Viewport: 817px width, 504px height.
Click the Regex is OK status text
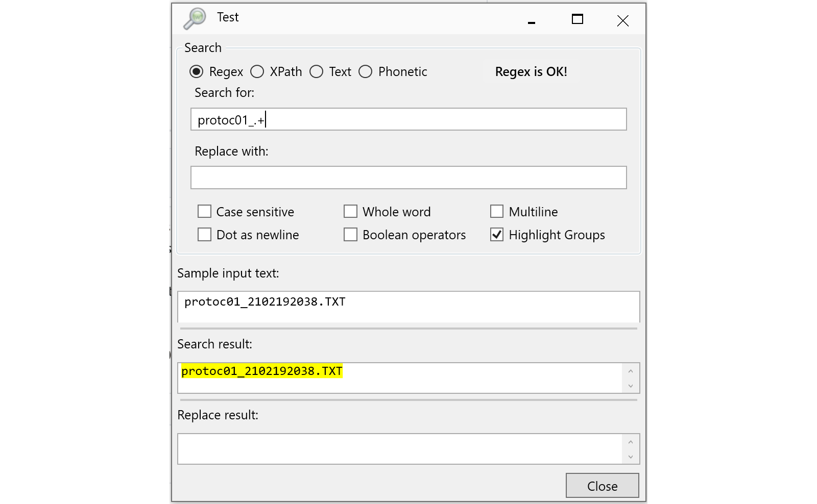531,72
